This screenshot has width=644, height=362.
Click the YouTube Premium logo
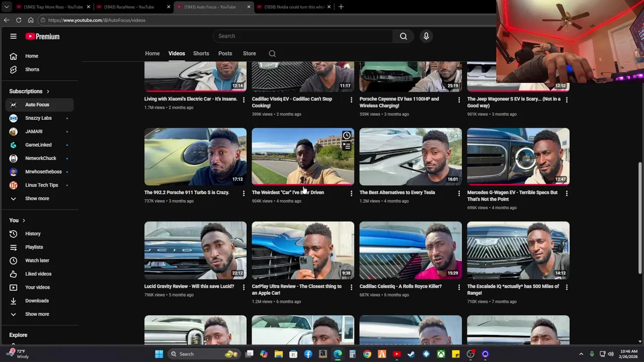pyautogui.click(x=43, y=36)
